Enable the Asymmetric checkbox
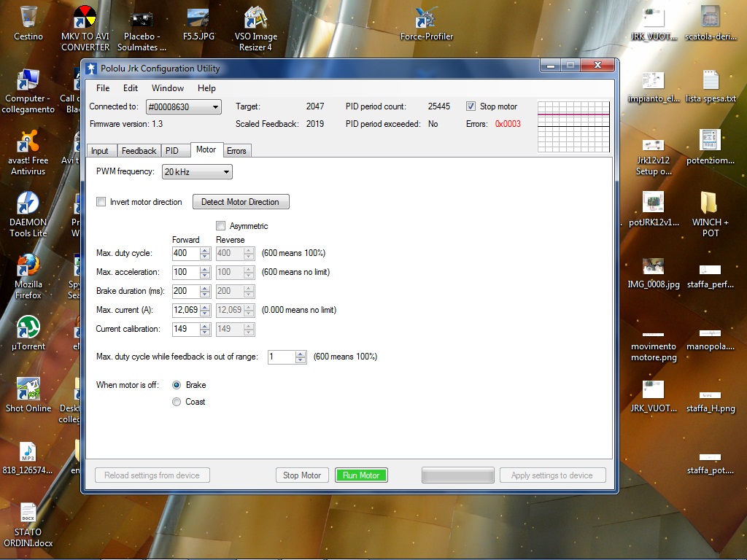747x560 pixels. (x=220, y=225)
